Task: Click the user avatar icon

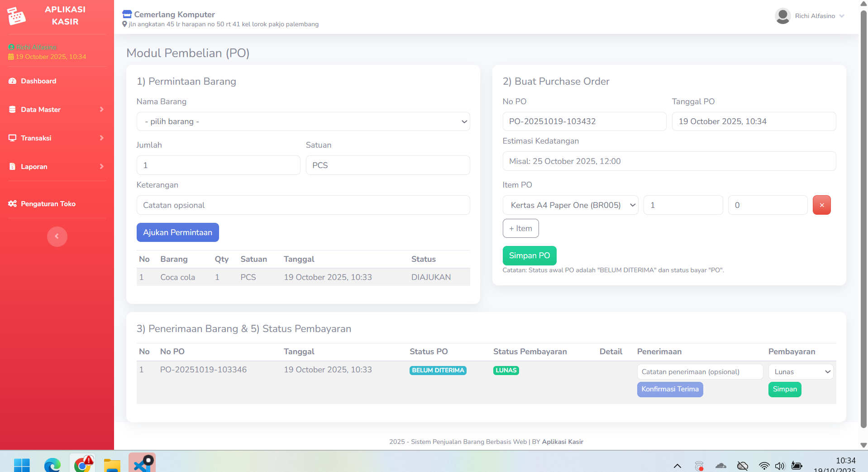Action: click(x=782, y=16)
